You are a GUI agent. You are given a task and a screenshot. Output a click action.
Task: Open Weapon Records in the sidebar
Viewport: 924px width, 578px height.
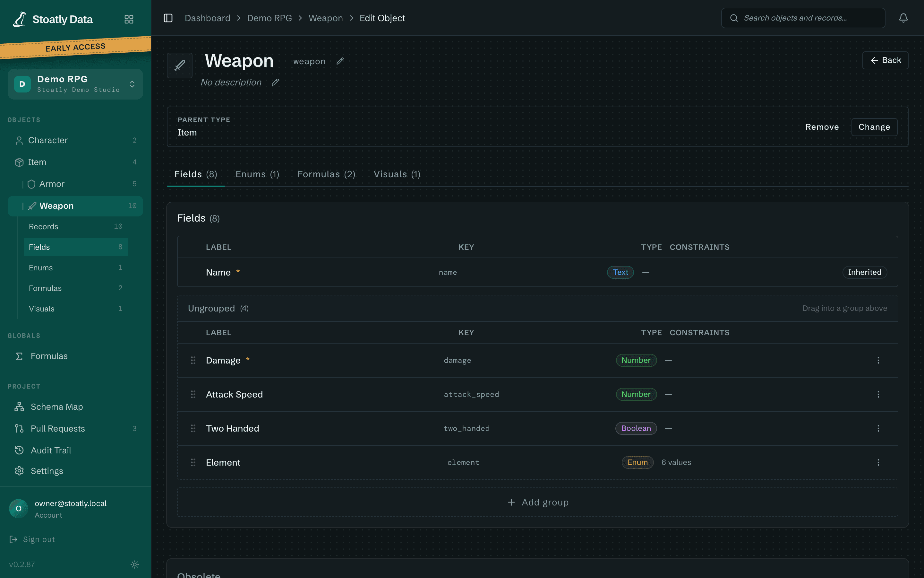click(x=76, y=227)
